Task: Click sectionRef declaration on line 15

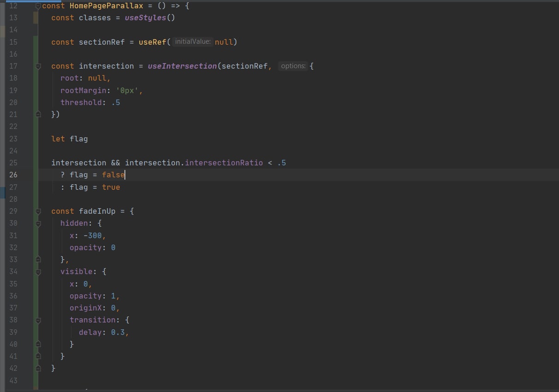Action: point(102,42)
